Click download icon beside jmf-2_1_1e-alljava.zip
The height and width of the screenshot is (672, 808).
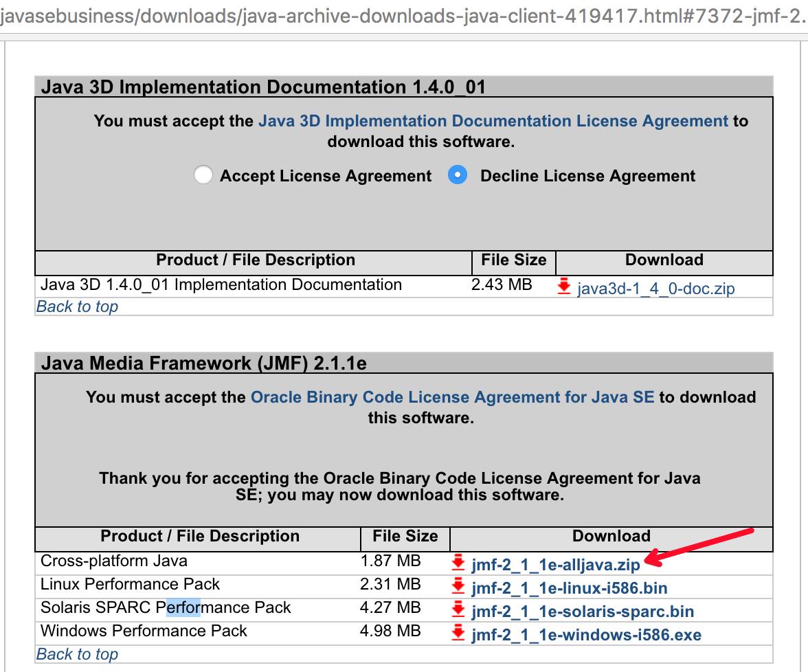pyautogui.click(x=458, y=562)
